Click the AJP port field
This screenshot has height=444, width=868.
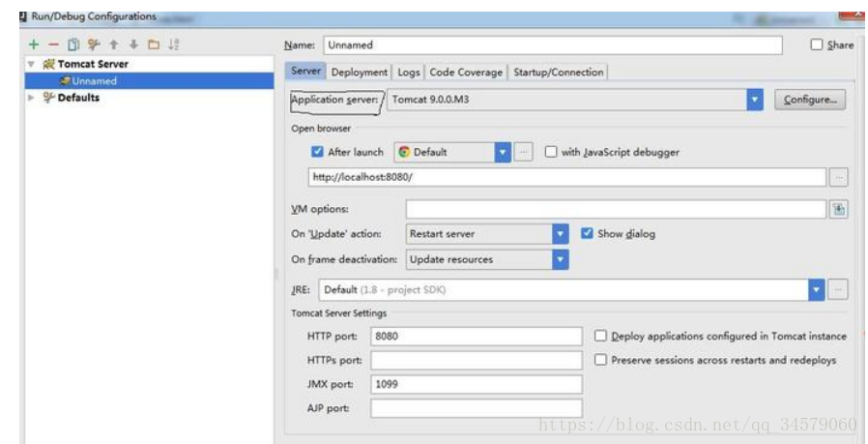(x=477, y=408)
